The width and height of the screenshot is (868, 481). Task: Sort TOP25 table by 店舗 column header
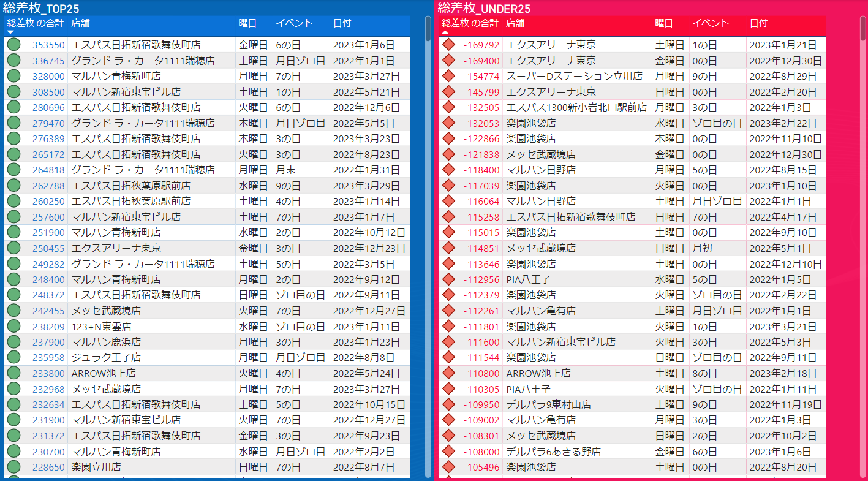point(80,23)
